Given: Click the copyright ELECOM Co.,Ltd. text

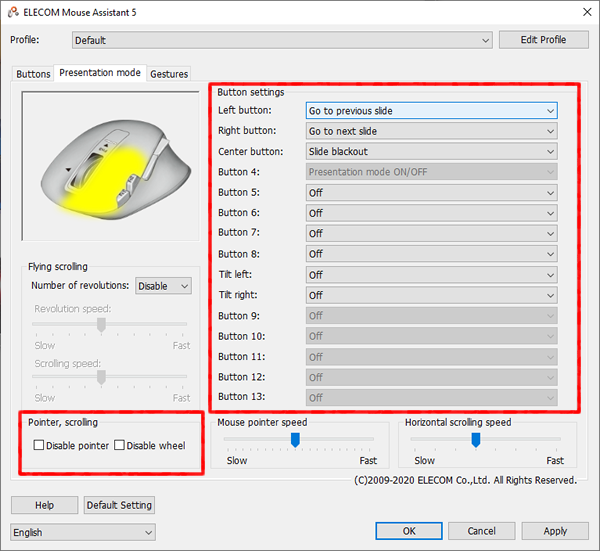Looking at the screenshot, I should click(x=465, y=480).
